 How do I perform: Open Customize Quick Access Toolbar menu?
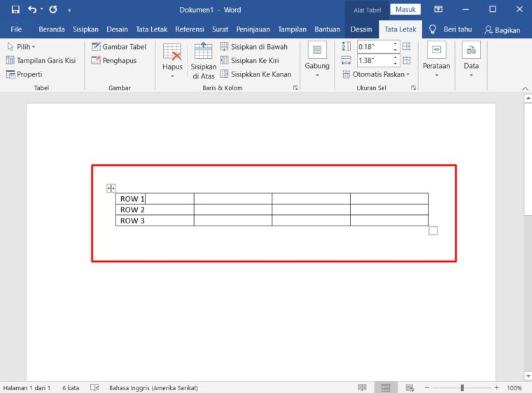point(69,11)
